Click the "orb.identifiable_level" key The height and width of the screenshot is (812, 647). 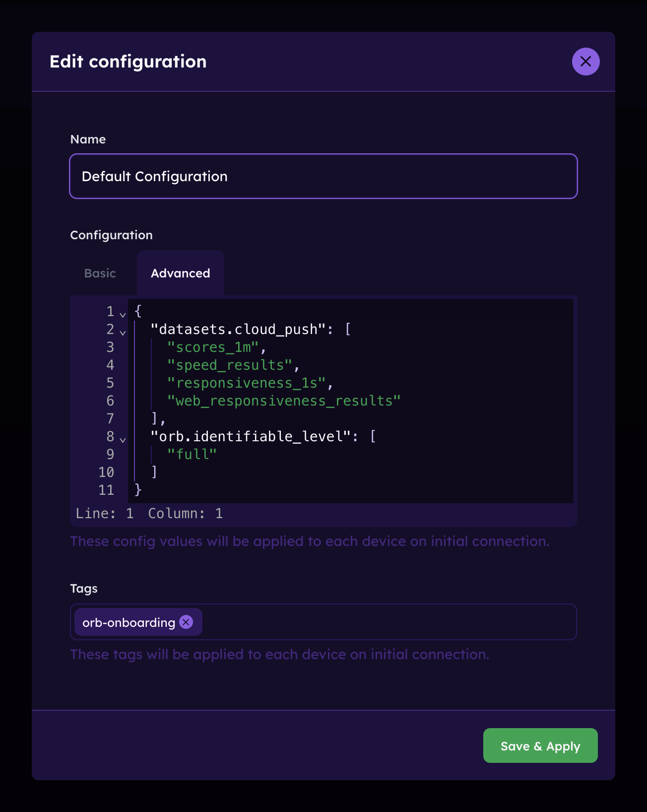point(251,437)
